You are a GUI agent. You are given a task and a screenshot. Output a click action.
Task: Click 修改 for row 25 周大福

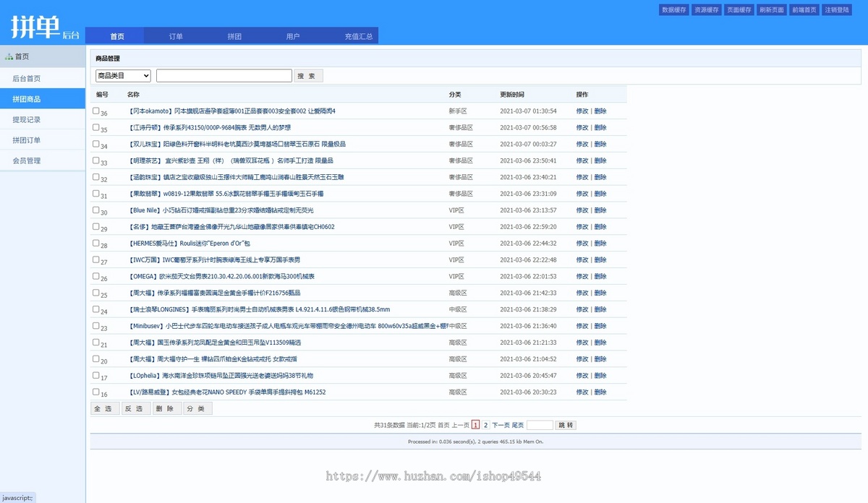click(582, 293)
